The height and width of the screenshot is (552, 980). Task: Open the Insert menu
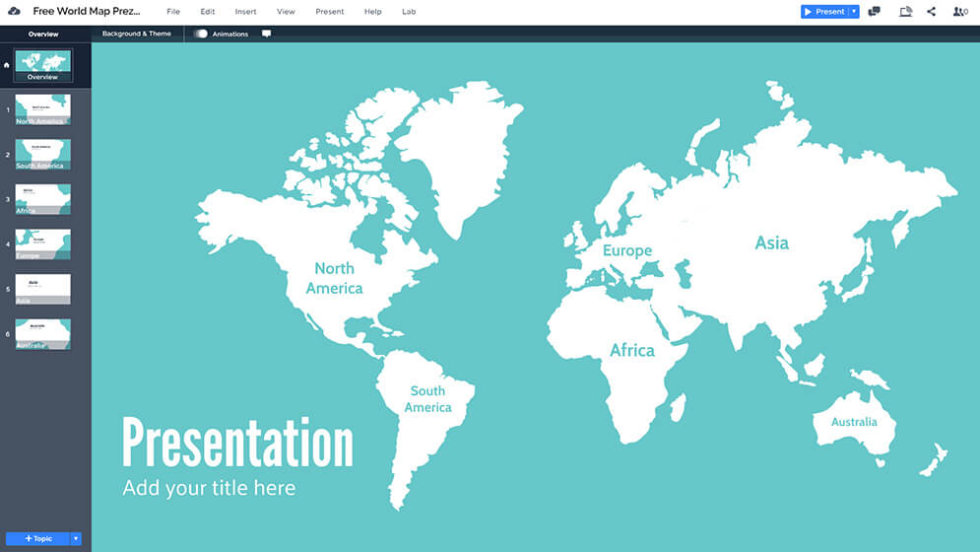(x=245, y=12)
